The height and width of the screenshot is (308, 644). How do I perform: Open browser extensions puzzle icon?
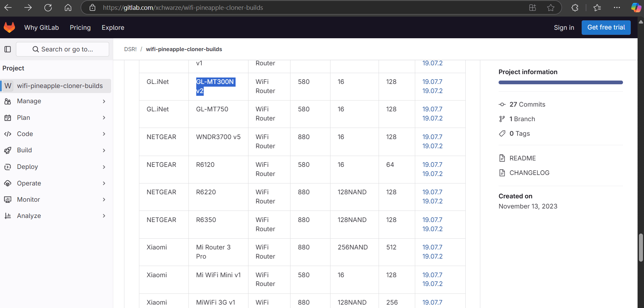[x=575, y=7]
